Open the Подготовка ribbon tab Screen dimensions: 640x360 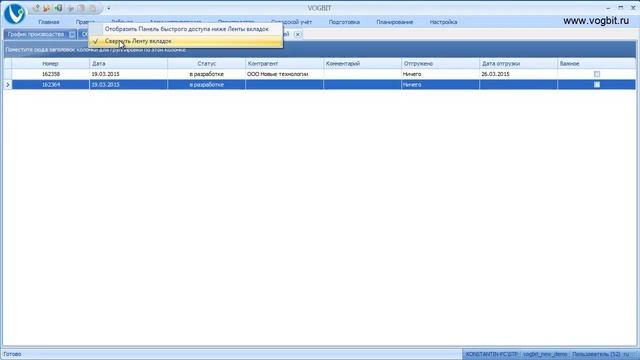344,22
